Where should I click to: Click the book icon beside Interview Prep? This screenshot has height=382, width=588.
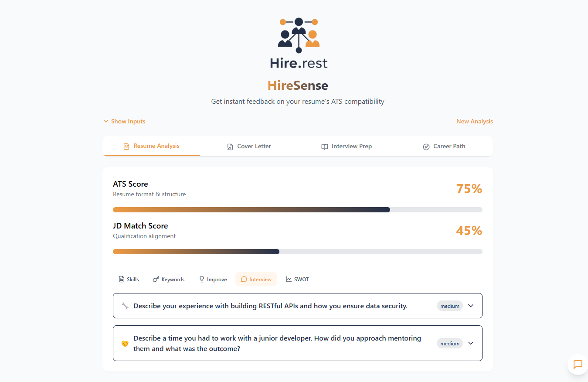(324, 147)
